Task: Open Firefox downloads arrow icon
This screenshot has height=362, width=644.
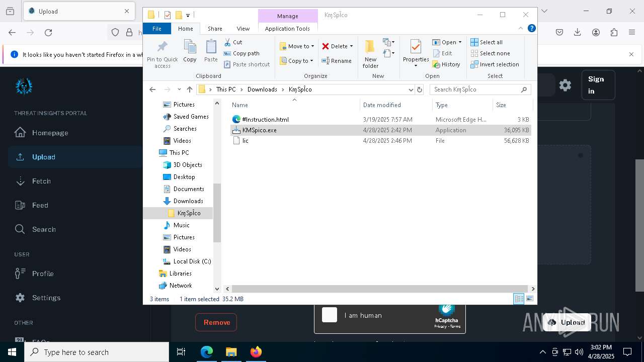Action: [578, 33]
